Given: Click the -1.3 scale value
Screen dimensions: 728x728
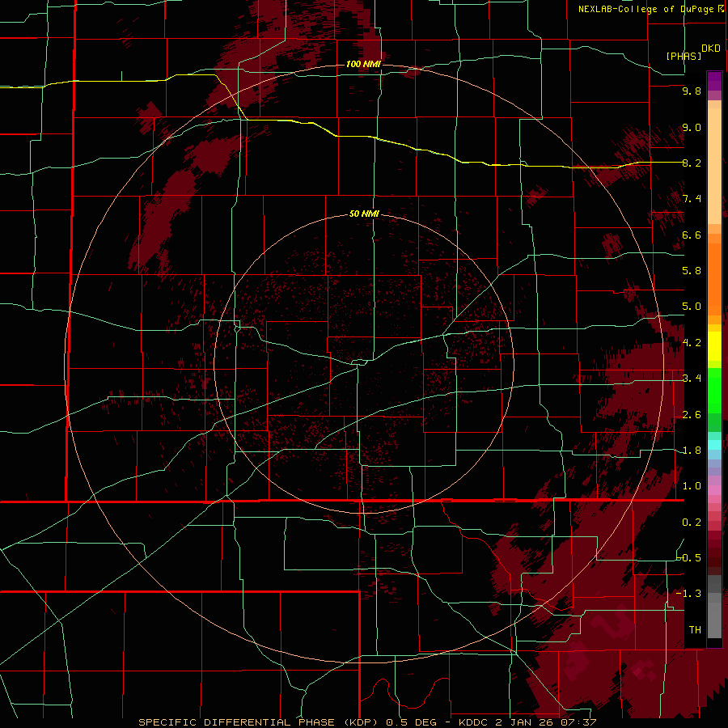Looking at the screenshot, I should [x=689, y=594].
